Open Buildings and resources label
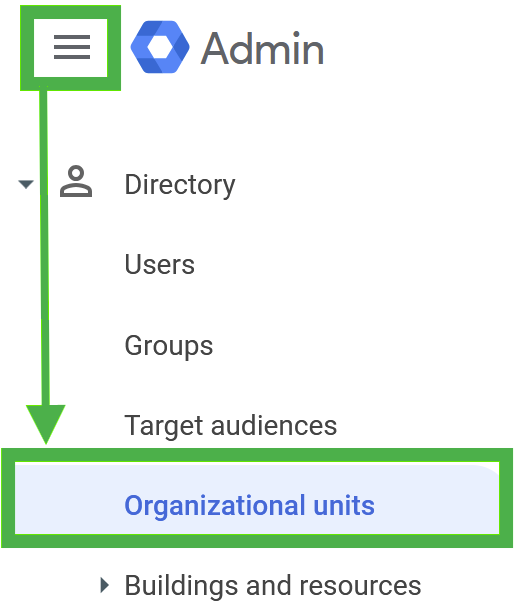This screenshot has width=514, height=614. 273,586
